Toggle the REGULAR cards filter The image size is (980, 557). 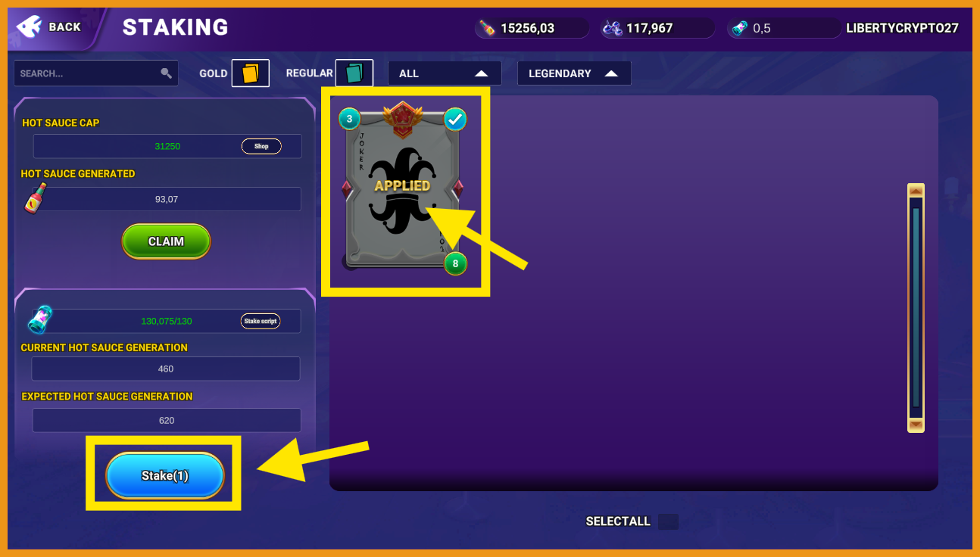354,73
